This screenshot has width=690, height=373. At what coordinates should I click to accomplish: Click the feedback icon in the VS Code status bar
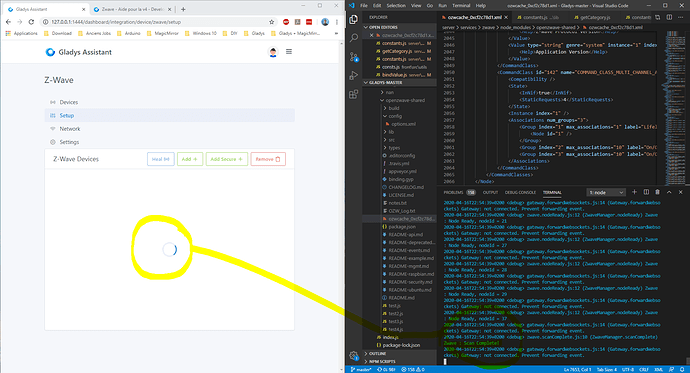pyautogui.click(x=672, y=369)
